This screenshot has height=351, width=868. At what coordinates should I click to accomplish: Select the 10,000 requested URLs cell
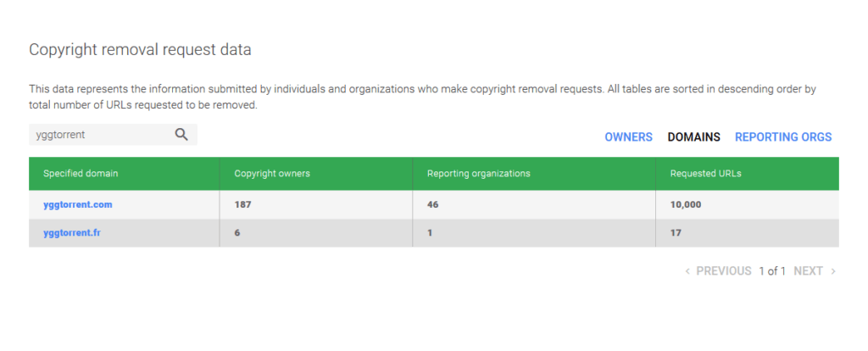(748, 204)
